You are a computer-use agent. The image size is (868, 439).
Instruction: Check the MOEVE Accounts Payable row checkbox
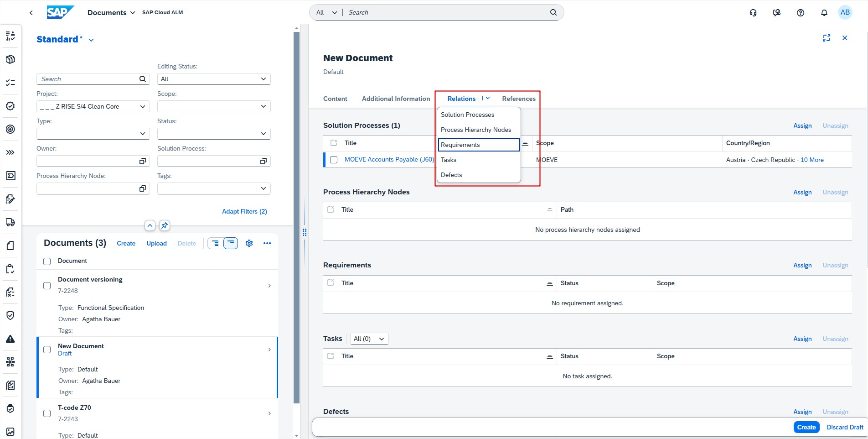click(x=334, y=160)
